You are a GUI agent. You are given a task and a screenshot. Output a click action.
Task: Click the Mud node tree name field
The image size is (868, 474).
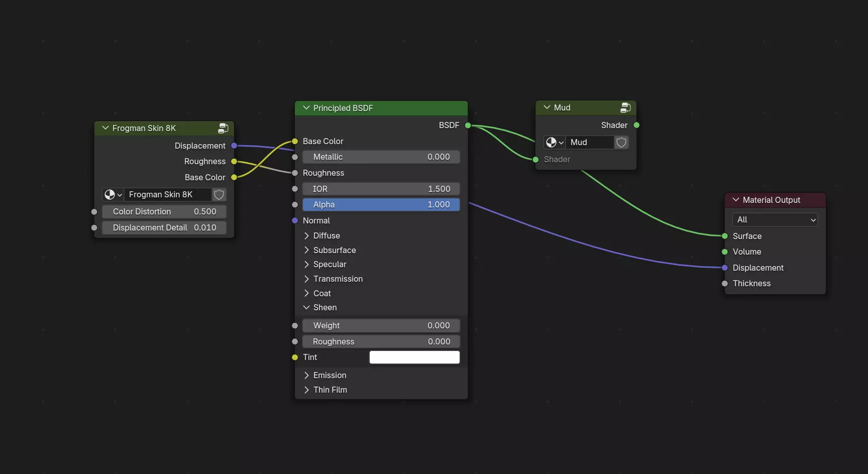590,143
